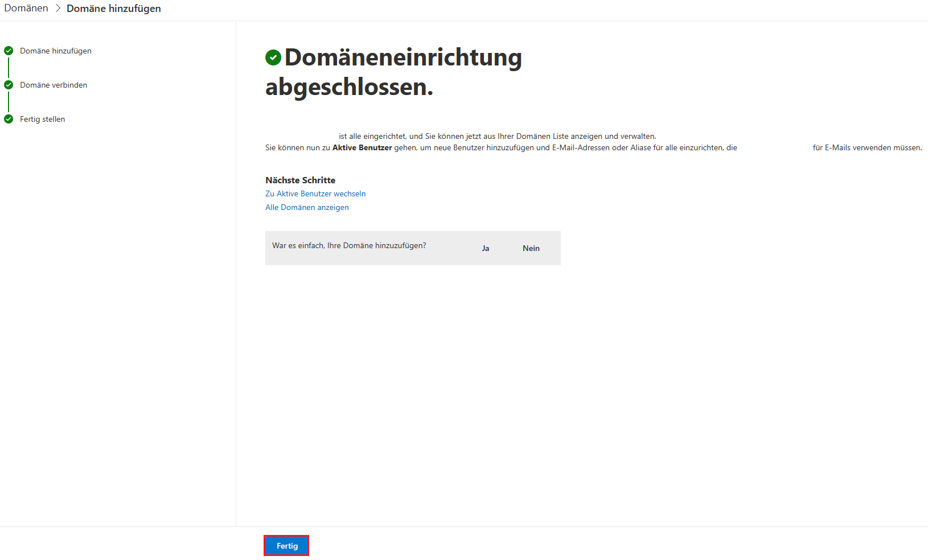The height and width of the screenshot is (560, 928).
Task: Select the Domäne hinzufügen step label
Action: (x=56, y=51)
